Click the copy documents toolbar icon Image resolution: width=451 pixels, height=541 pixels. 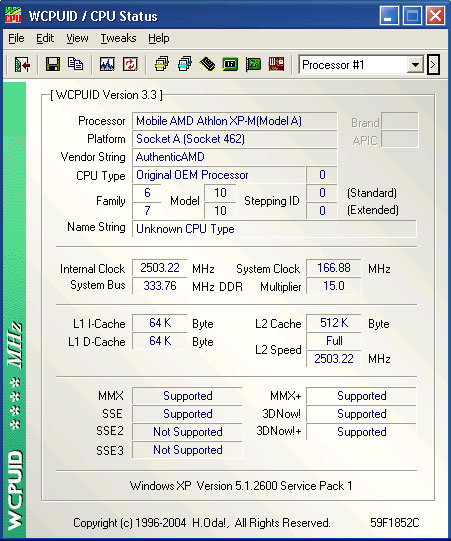75,64
